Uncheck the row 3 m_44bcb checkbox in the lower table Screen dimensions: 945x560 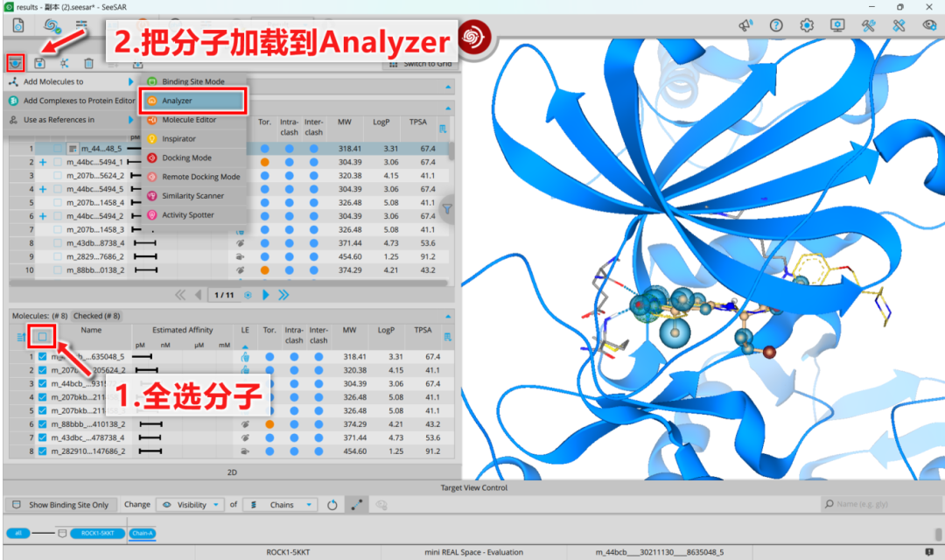(x=42, y=383)
